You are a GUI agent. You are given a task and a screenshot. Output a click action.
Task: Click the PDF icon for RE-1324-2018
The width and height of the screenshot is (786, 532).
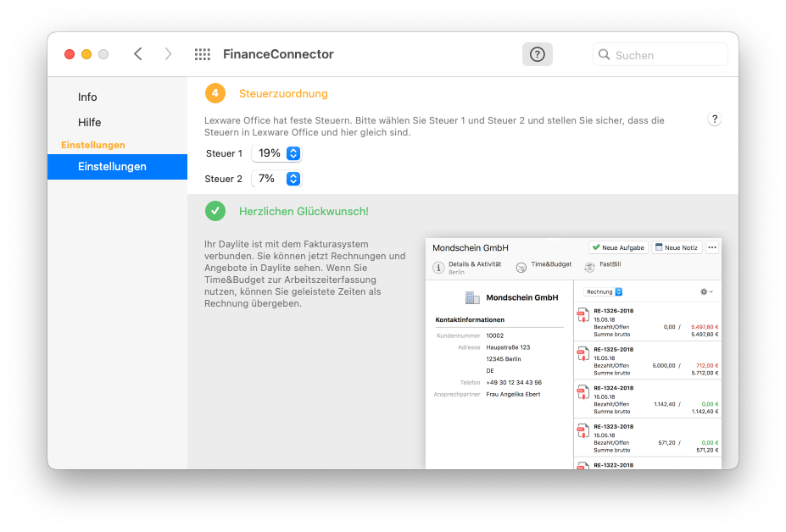pos(583,392)
